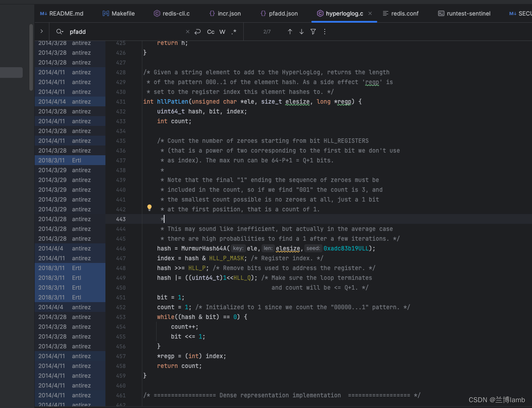Click line number 431 in gutter
Screen dimensions: 532x408
[x=121, y=102]
